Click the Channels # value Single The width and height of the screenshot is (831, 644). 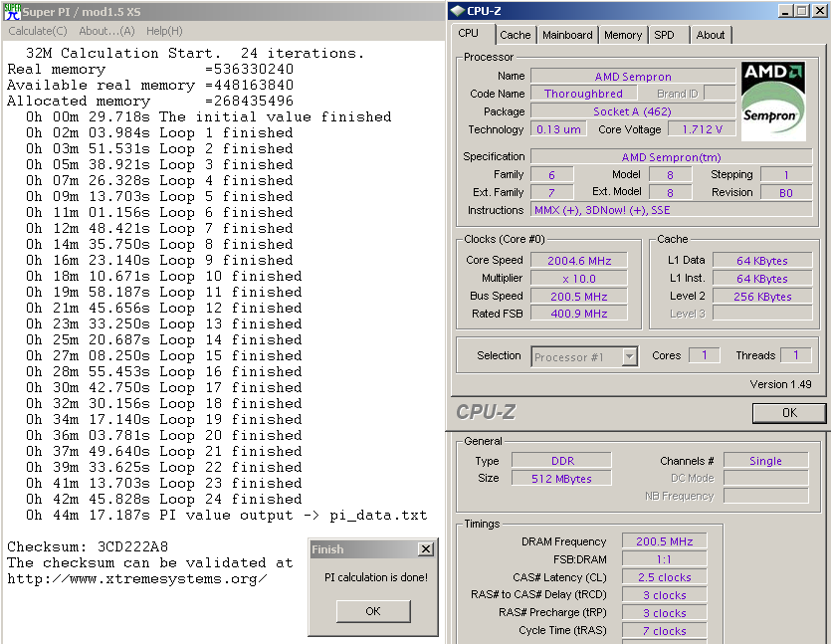click(765, 461)
